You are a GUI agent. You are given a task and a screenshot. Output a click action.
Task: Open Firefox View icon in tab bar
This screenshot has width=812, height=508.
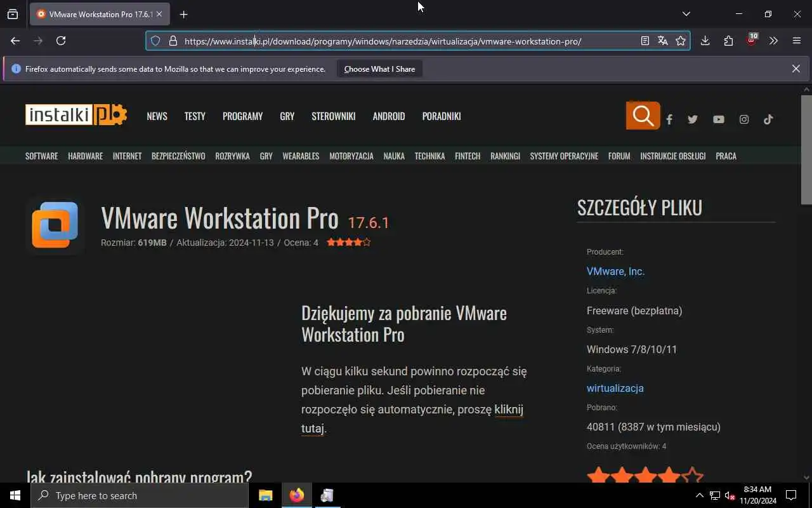click(13, 14)
